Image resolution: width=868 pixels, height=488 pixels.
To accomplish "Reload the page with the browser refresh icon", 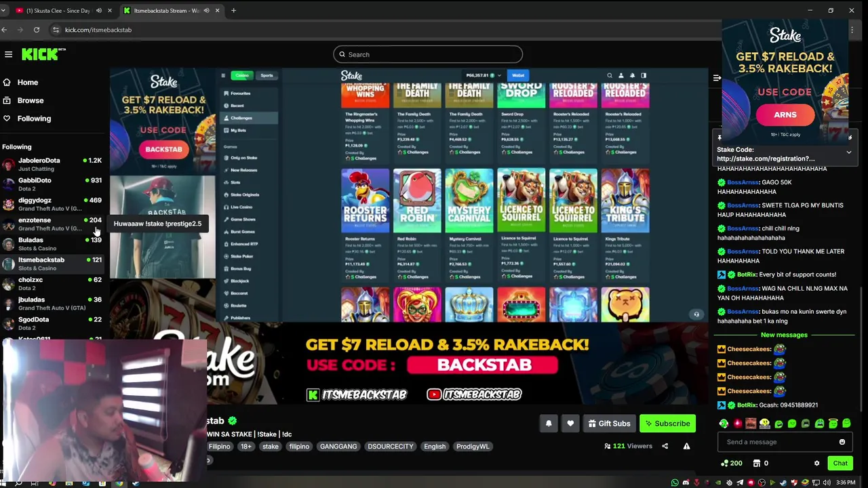I will 37,30.
